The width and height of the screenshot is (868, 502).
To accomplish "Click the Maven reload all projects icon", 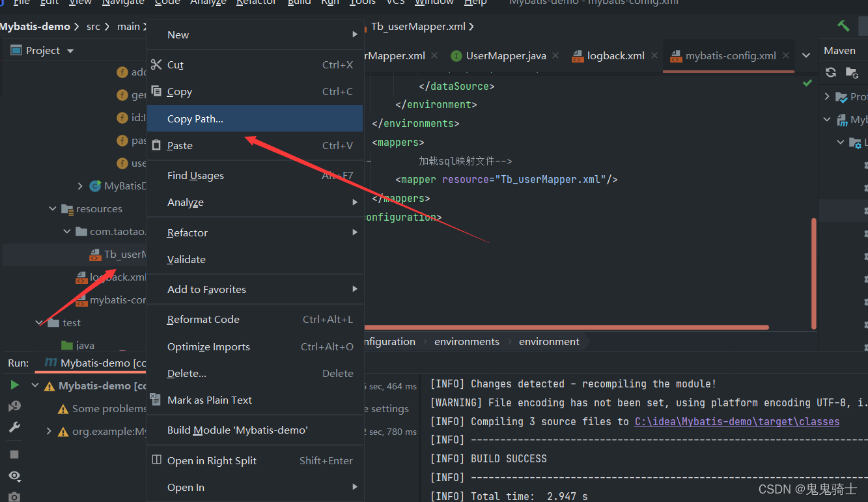I will [x=831, y=72].
